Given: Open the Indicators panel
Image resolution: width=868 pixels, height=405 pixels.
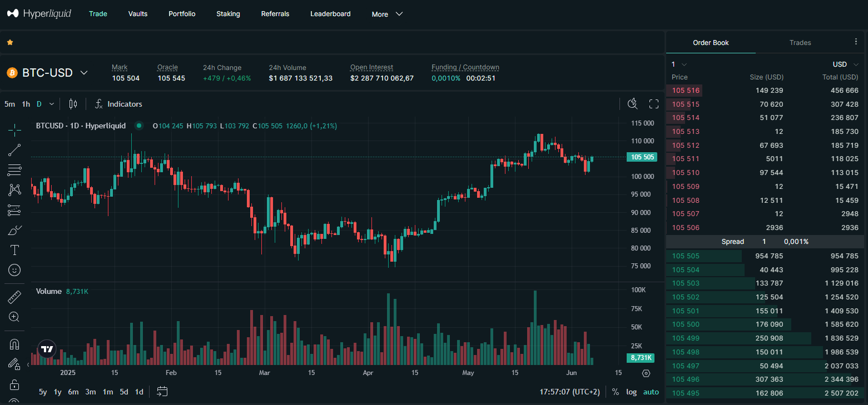Looking at the screenshot, I should [x=118, y=104].
